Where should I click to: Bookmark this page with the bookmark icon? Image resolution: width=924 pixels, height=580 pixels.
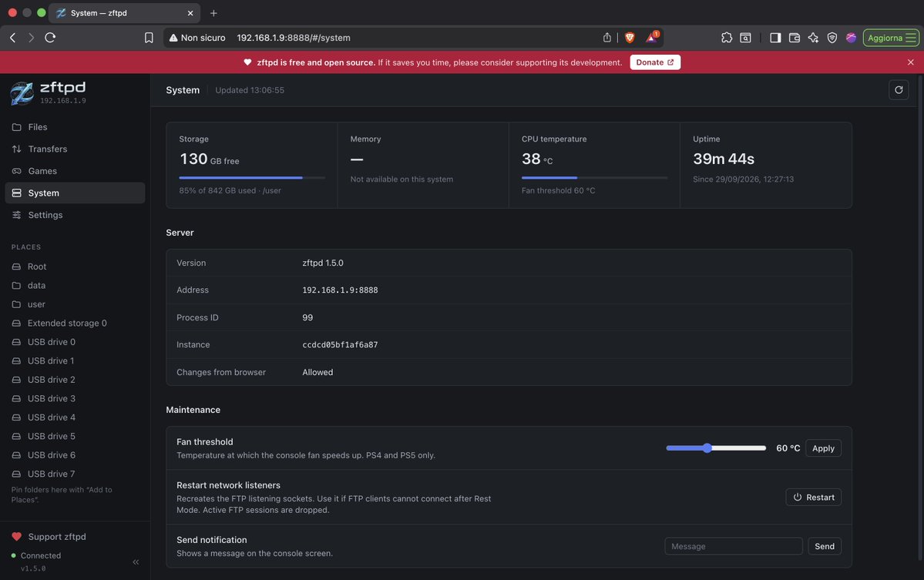point(149,38)
